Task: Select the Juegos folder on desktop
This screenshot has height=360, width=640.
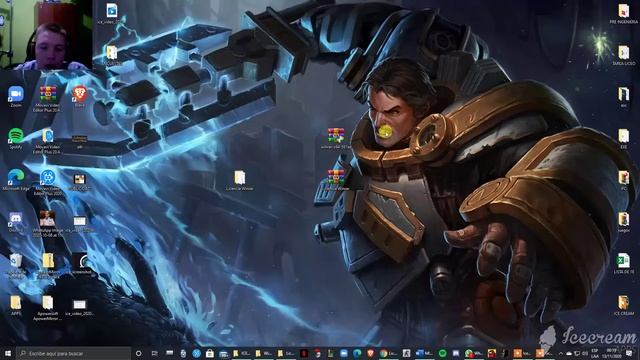Action: pos(623,222)
